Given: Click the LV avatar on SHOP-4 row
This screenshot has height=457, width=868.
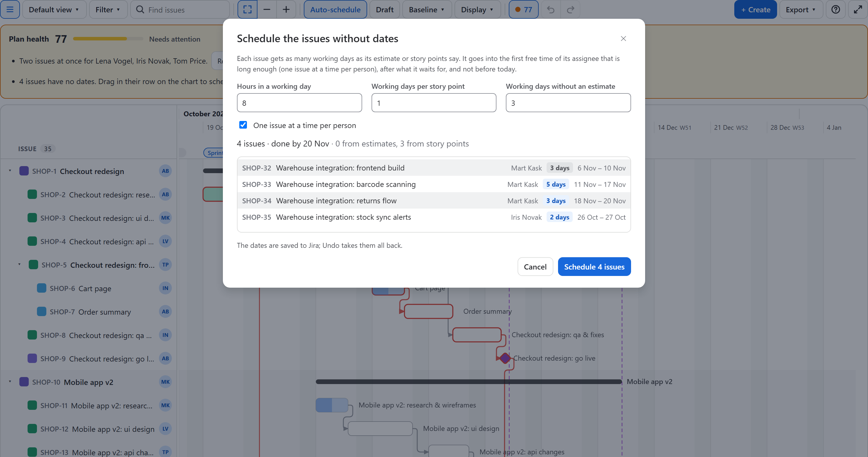Looking at the screenshot, I should [165, 241].
